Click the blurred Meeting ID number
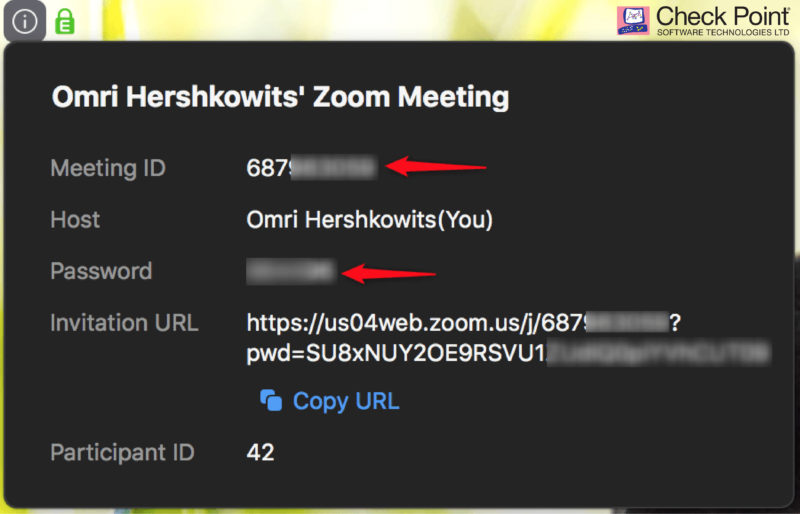 click(311, 168)
